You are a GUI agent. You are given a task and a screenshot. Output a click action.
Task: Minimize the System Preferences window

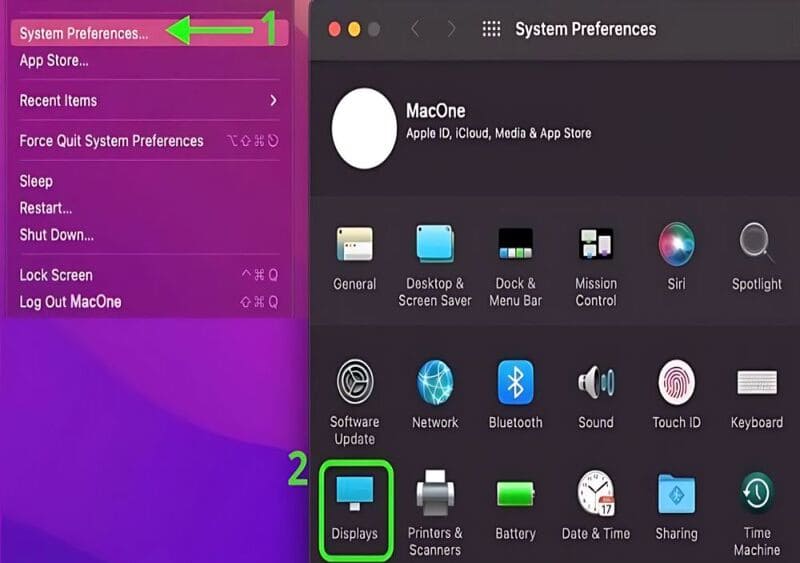[x=354, y=29]
